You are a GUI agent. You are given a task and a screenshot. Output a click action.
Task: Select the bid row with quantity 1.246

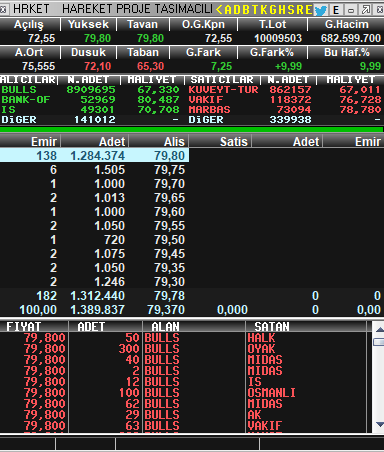click(x=94, y=282)
